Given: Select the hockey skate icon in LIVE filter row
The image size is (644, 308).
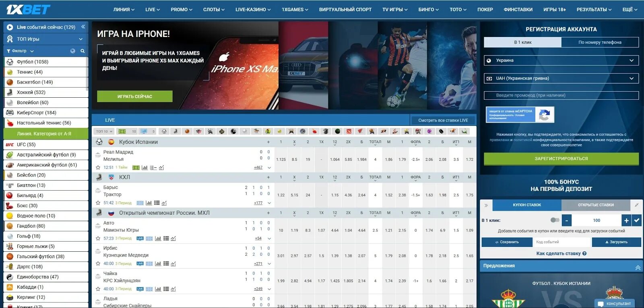Looking at the screenshot, I should (x=175, y=131).
